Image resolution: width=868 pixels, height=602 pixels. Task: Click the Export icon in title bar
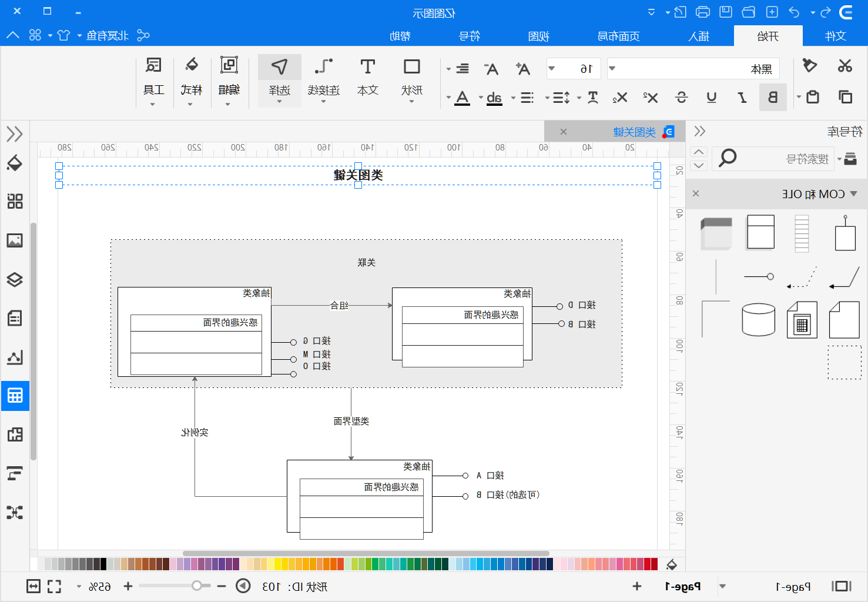point(681,12)
